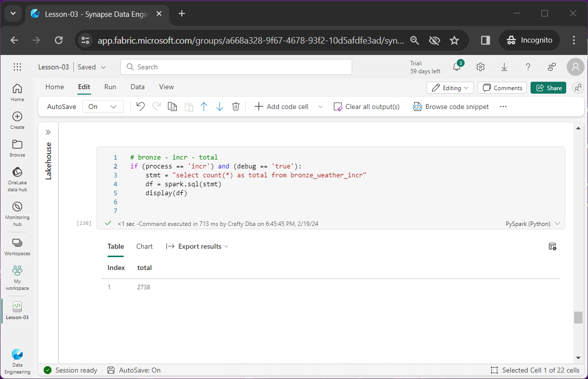Screen dimensions: 588x379
Task: Expand the Lakehouse side panel
Action: tap(48, 132)
